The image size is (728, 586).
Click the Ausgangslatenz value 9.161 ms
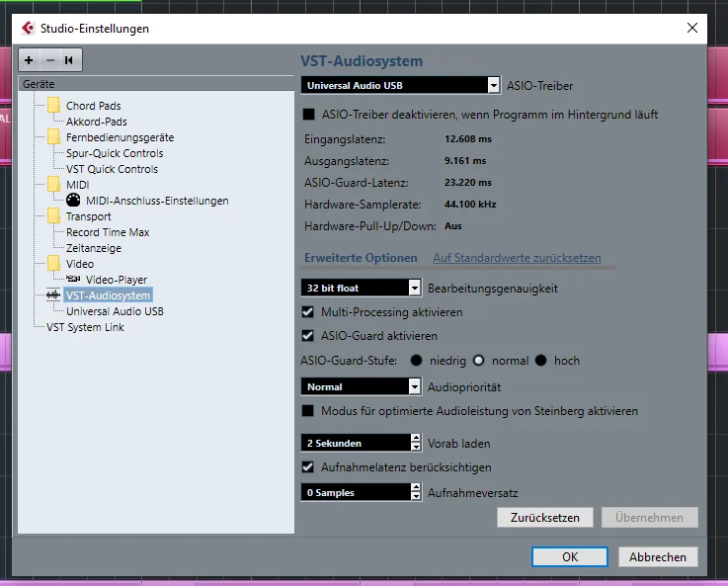464,161
